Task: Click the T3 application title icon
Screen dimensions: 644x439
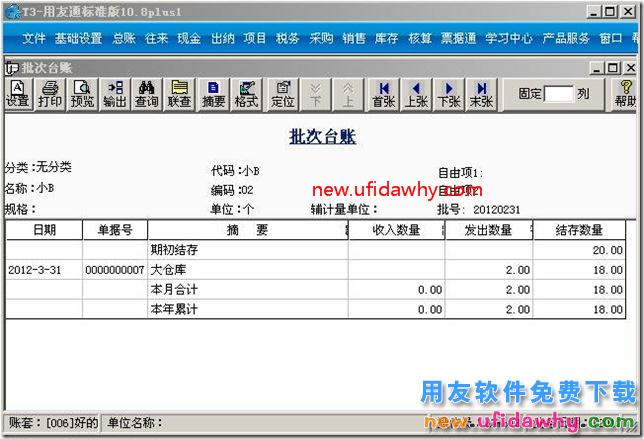Action: pyautogui.click(x=12, y=11)
